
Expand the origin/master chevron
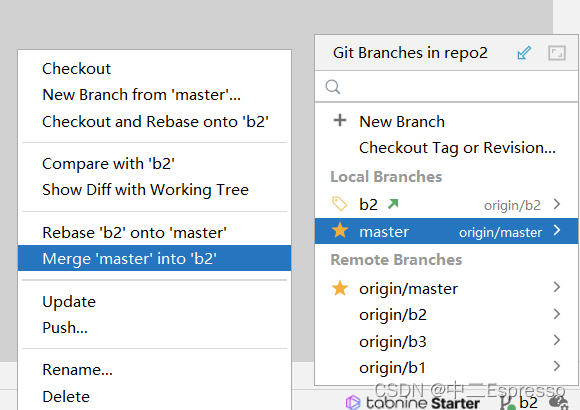[557, 287]
